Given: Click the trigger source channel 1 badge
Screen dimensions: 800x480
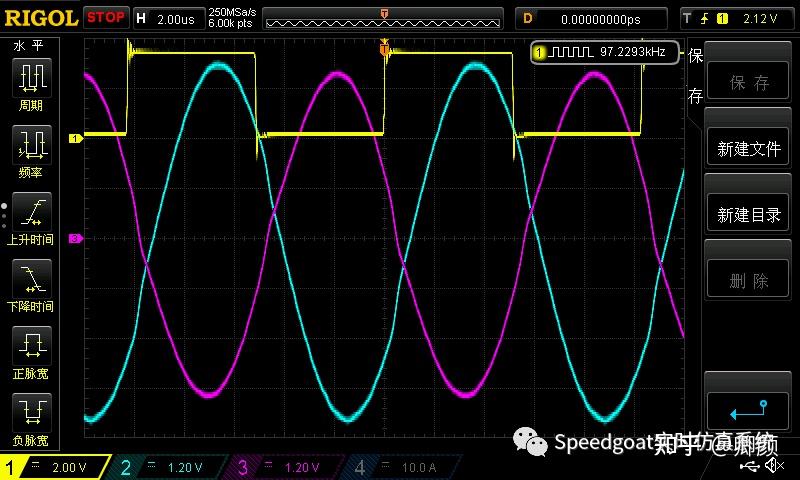Looking at the screenshot, I should click(x=722, y=19).
